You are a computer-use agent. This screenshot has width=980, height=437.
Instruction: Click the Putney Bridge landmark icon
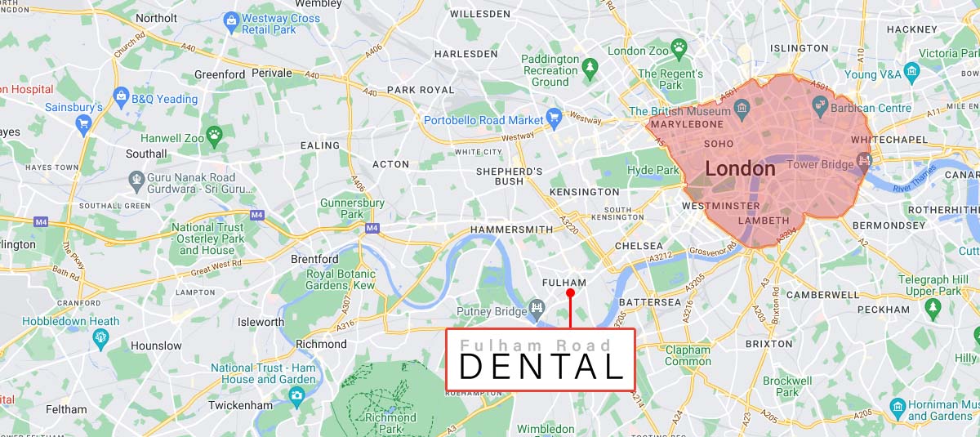pyautogui.click(x=537, y=308)
